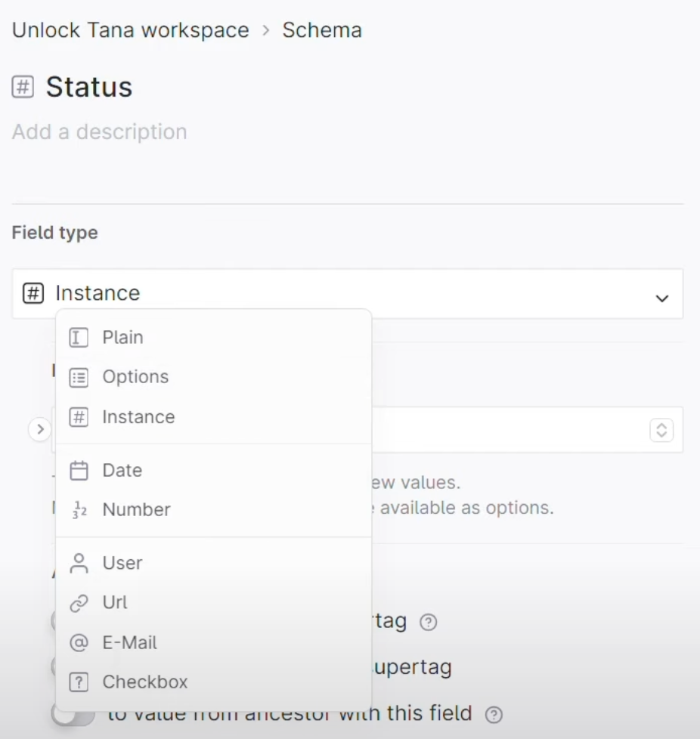Open help icon next to 'with this field'
Image resolution: width=700 pixels, height=739 pixels.
click(494, 714)
